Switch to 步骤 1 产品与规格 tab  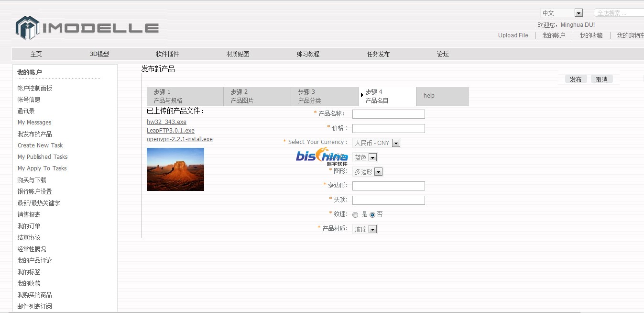click(x=185, y=96)
